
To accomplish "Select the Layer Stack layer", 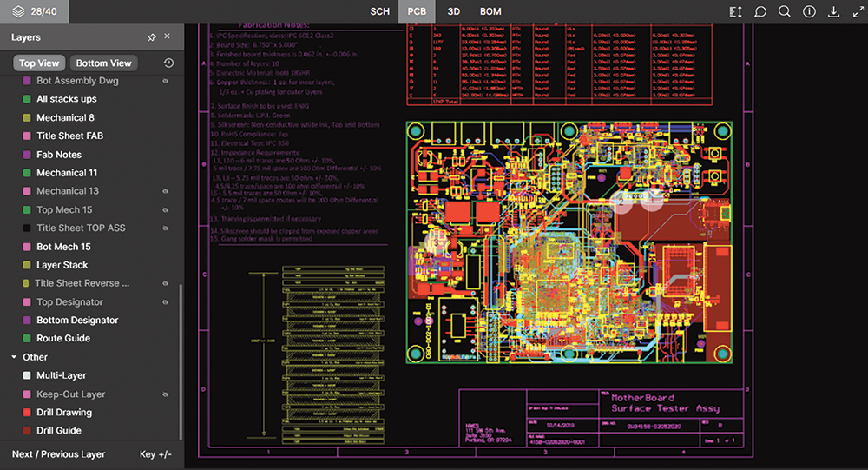I will pos(62,265).
